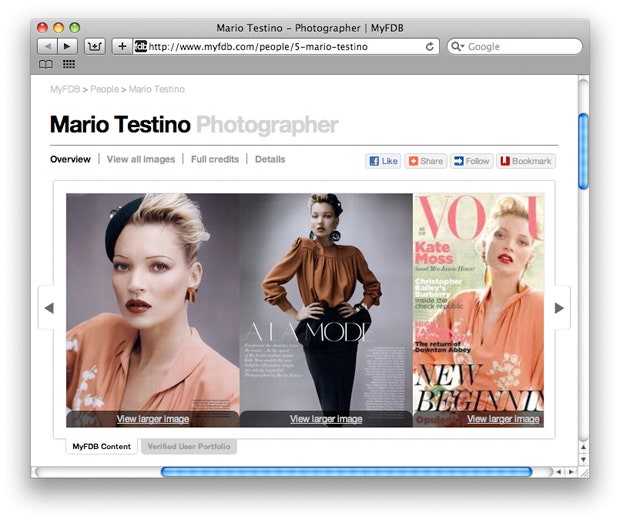The image size is (620, 520).
Task: Bookmark this profile with Bookmark button
Action: (526, 161)
